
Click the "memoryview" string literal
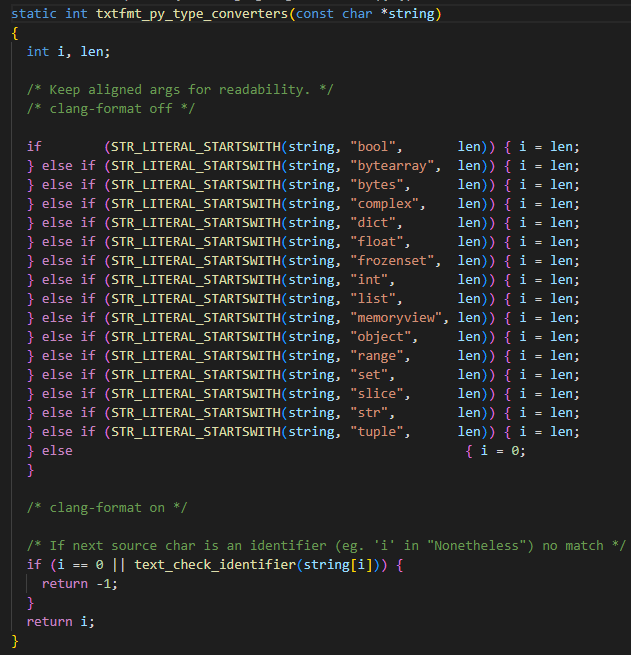[396, 318]
